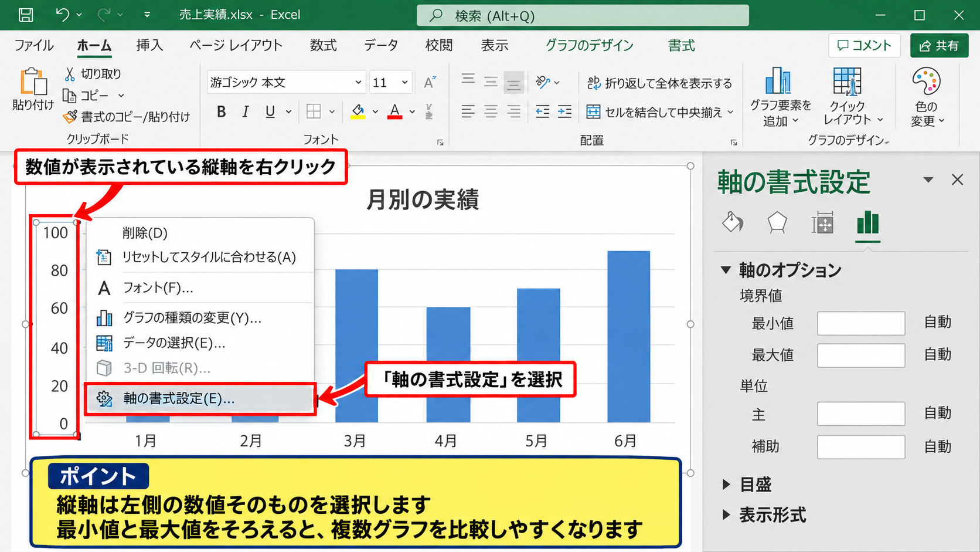Viewport: 980px width, 552px height.
Task: Toggle Bold formatting
Action: 221,111
